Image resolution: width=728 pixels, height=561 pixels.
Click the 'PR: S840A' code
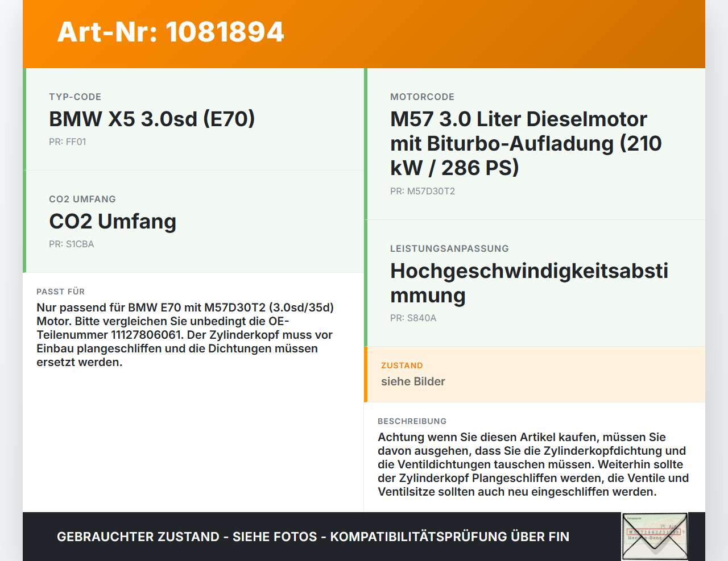point(413,318)
